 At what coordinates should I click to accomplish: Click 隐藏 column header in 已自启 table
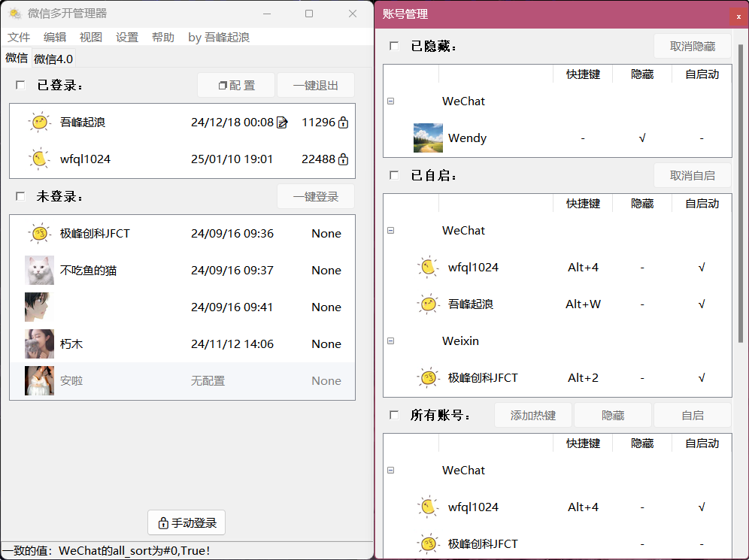tap(642, 204)
